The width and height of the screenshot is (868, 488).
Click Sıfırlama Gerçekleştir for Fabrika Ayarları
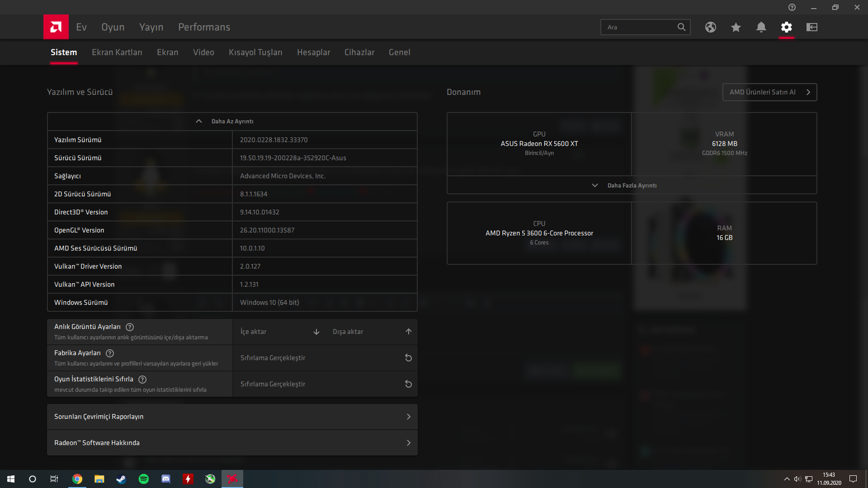point(325,358)
